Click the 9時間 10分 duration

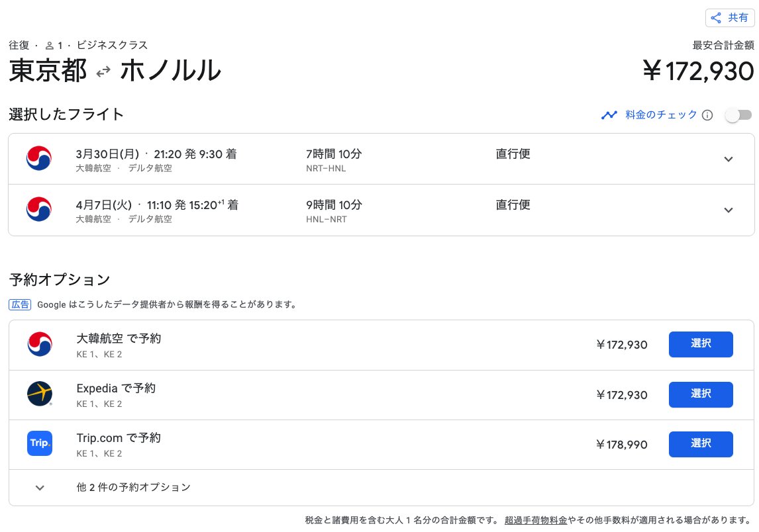[x=334, y=205]
